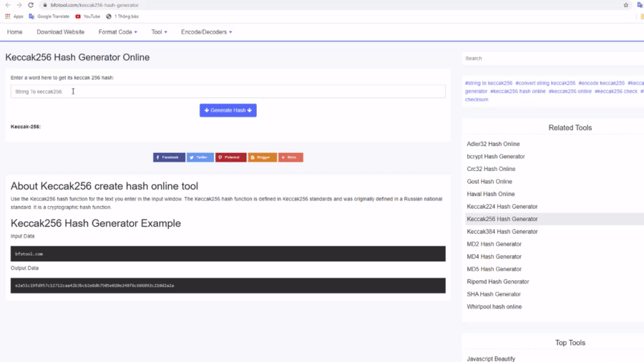Share the page on Facebook
Viewport: 644px width, 362px height.
coord(169,157)
